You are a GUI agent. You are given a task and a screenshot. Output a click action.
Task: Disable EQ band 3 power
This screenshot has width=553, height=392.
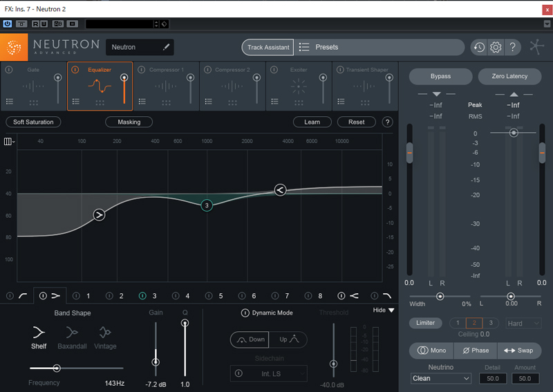[142, 296]
